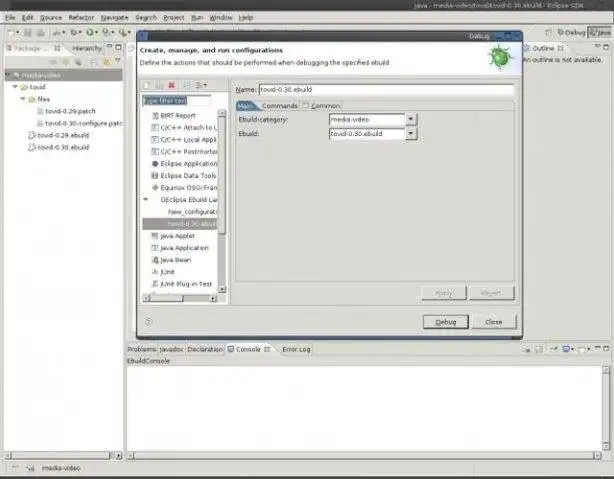
Task: Open the Package Explorer view menu triangle
Action: pyautogui.click(x=118, y=60)
